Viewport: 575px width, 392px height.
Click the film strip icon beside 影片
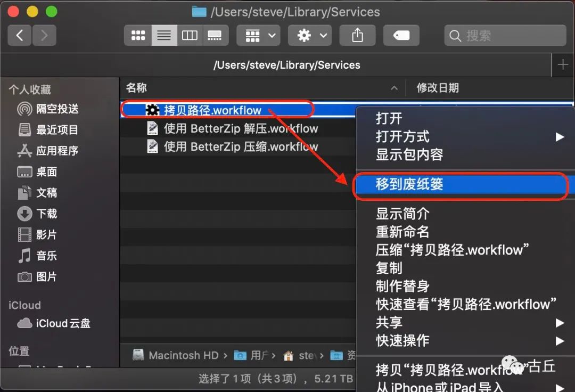click(x=24, y=234)
